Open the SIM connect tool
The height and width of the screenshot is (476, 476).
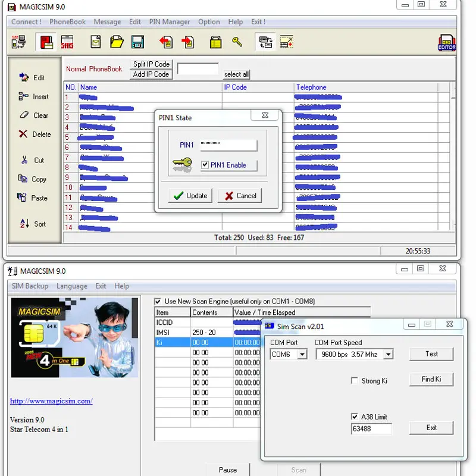tap(18, 42)
